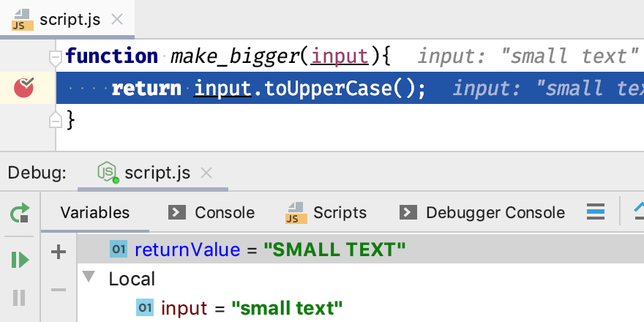Click the make_bigger function name
The width and height of the screenshot is (644, 322).
235,56
